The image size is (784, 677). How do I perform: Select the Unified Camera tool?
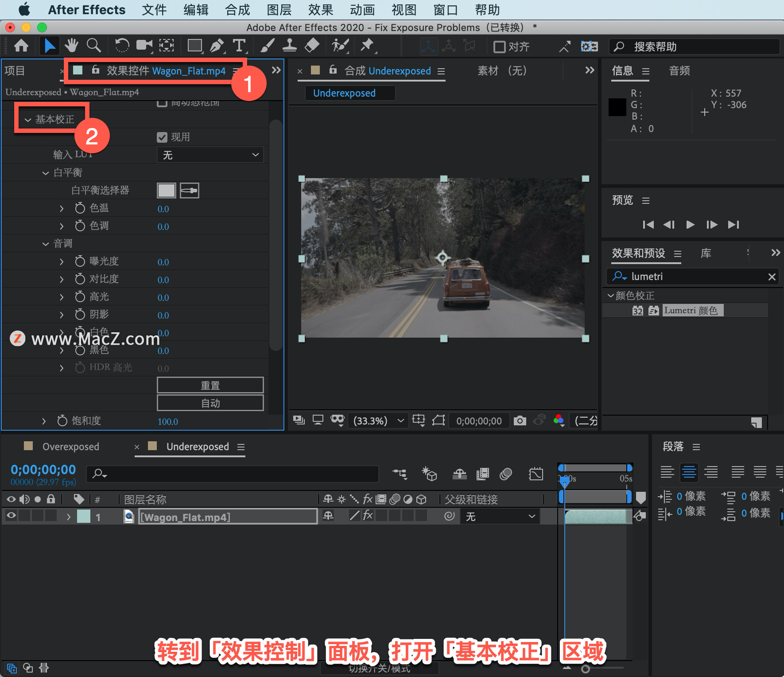click(144, 46)
